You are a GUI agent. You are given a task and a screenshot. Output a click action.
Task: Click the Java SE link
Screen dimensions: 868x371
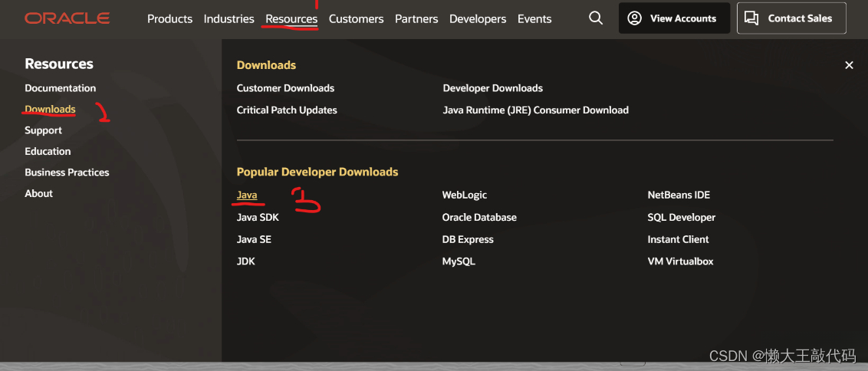click(x=254, y=240)
